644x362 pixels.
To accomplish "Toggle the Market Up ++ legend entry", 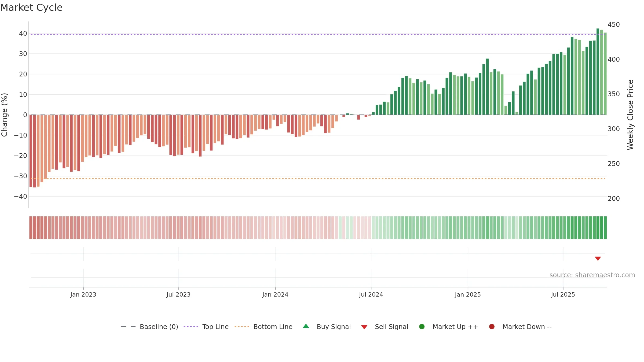I will point(449,327).
